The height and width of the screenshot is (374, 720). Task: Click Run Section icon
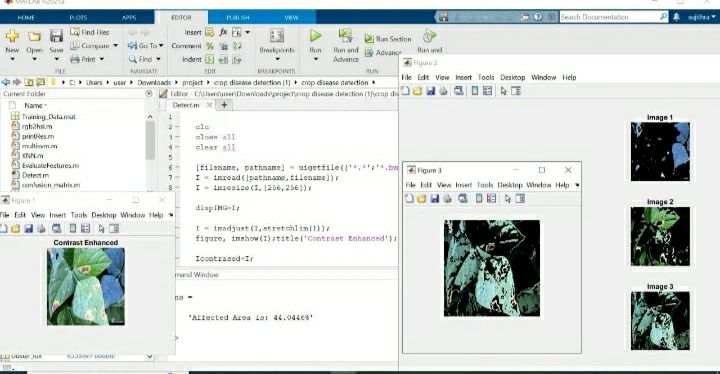coord(369,39)
